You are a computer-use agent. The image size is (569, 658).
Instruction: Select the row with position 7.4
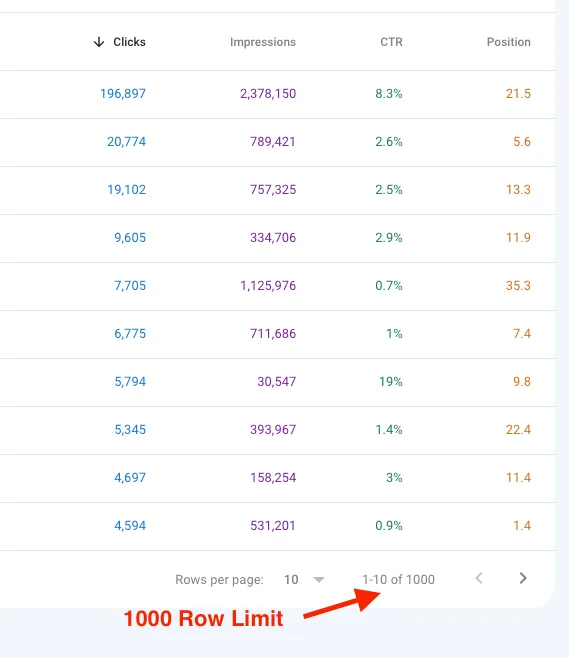[277, 334]
